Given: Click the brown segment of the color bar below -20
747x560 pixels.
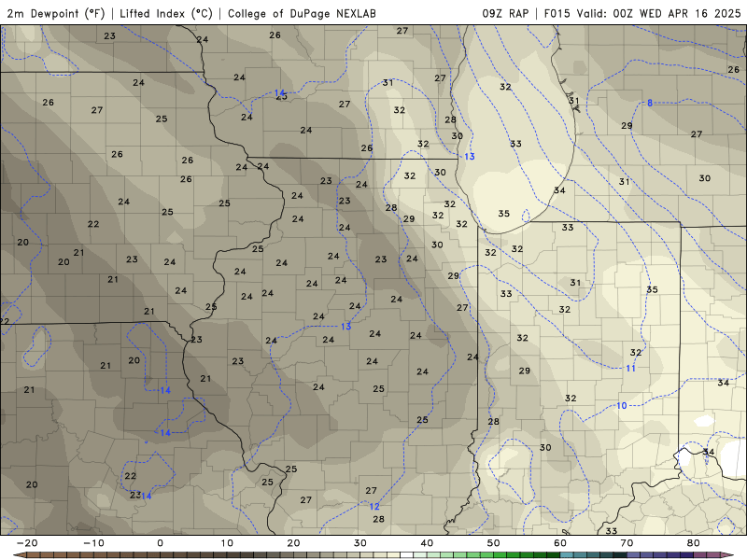Looking at the screenshot, I should 34,555.
